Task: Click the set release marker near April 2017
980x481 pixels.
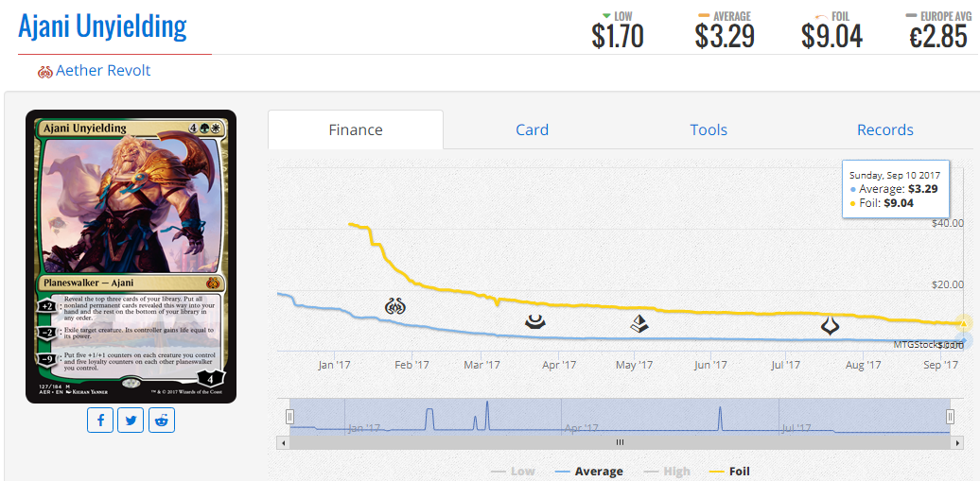Action: click(x=535, y=321)
